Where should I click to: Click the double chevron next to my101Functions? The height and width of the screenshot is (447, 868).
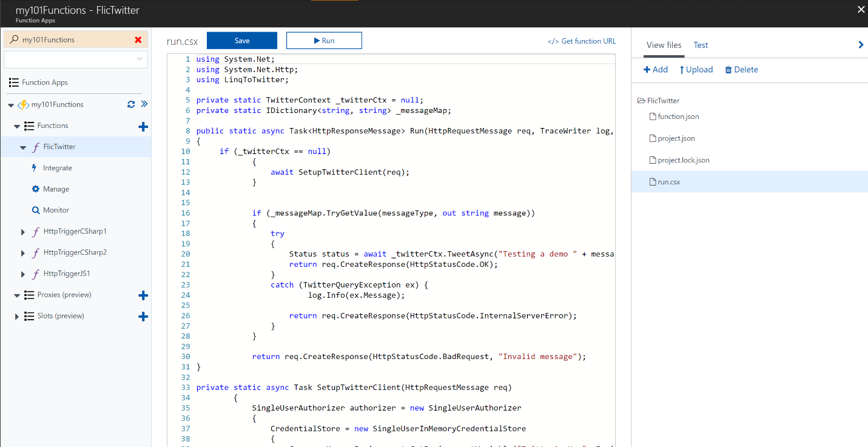click(144, 104)
